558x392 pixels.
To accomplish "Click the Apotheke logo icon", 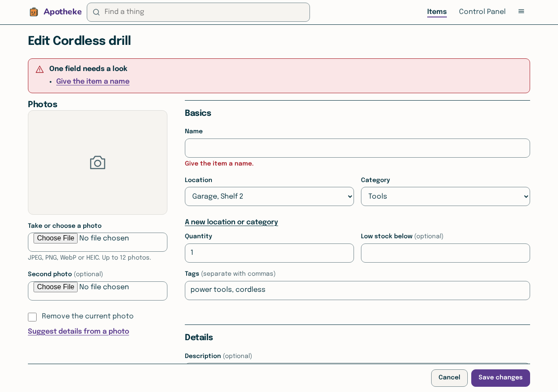I will click(x=34, y=12).
